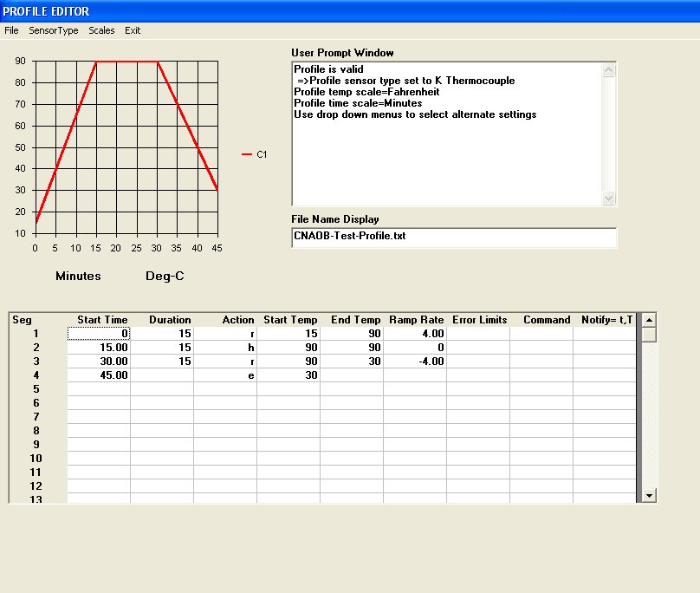
Task: Click the Notify column header
Action: pos(606,320)
